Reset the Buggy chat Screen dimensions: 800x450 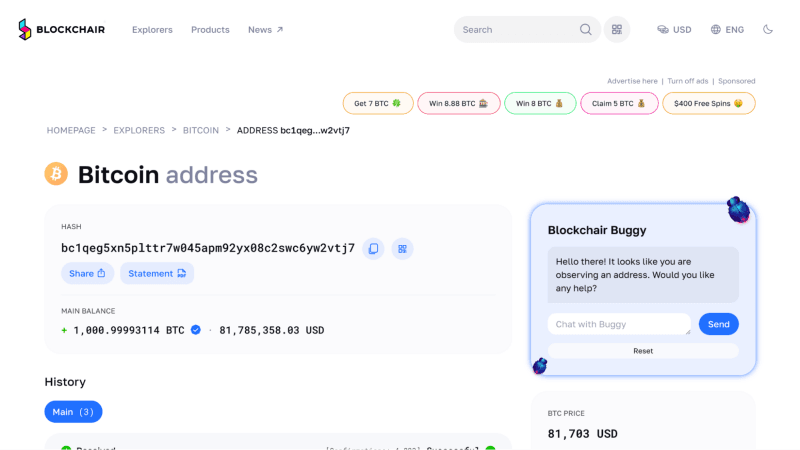(x=643, y=351)
